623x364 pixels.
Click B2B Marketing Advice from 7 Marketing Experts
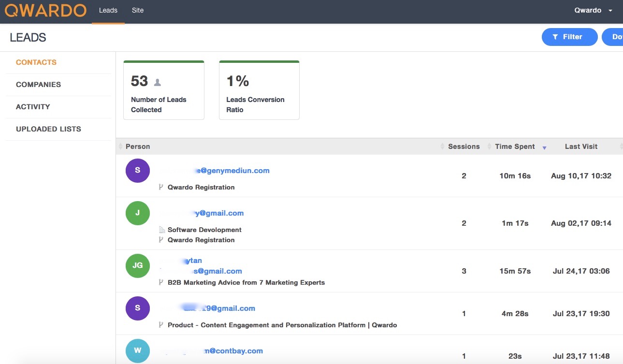pyautogui.click(x=246, y=282)
